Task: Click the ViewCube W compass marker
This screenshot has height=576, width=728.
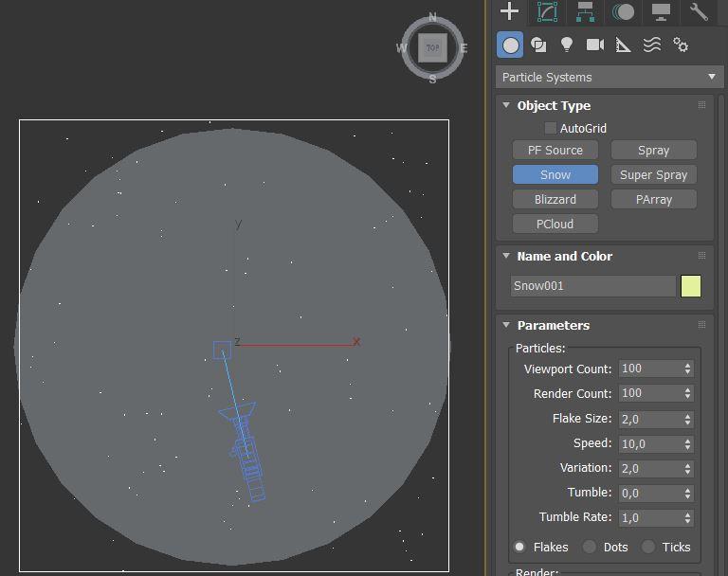Action: pyautogui.click(x=402, y=47)
